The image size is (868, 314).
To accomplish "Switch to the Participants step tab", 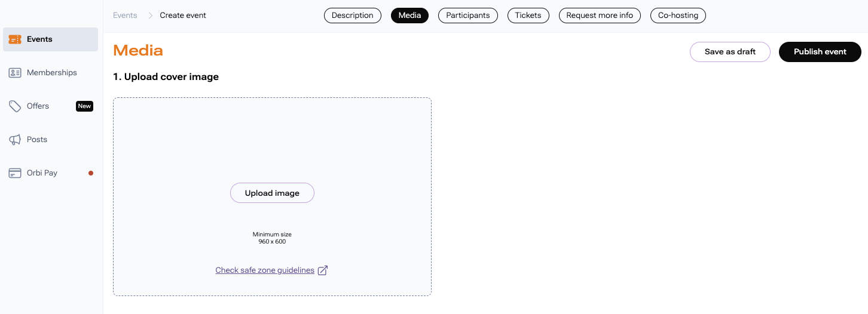I will coord(468,16).
